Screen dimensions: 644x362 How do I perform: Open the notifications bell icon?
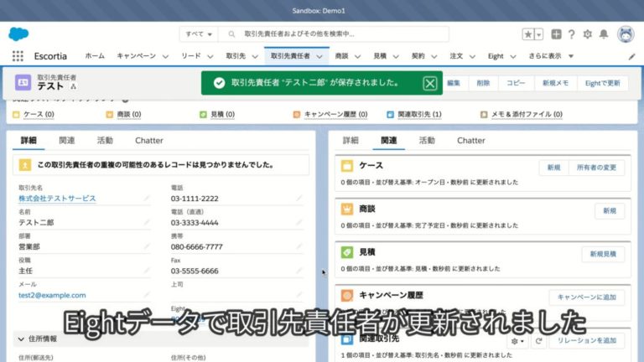(604, 34)
